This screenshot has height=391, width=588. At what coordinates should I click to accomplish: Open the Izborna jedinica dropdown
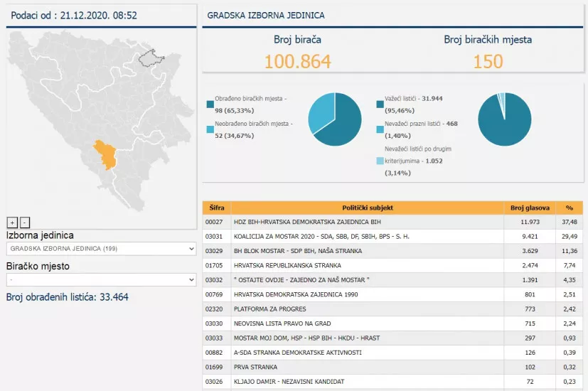pyautogui.click(x=101, y=249)
